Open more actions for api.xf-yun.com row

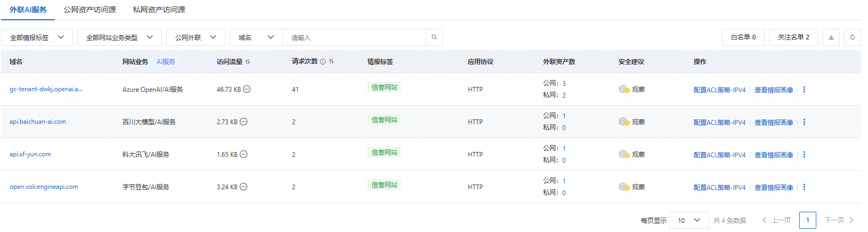tap(804, 155)
